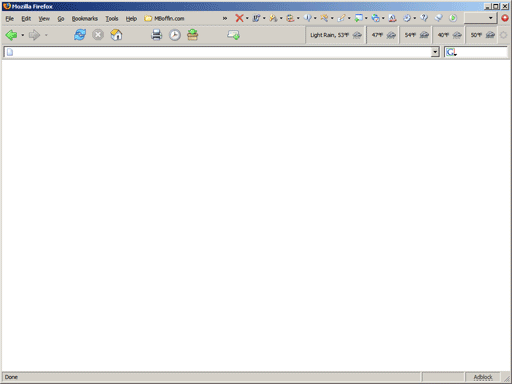Click the Home icon
Image resolution: width=512 pixels, height=384 pixels.
pos(116,35)
